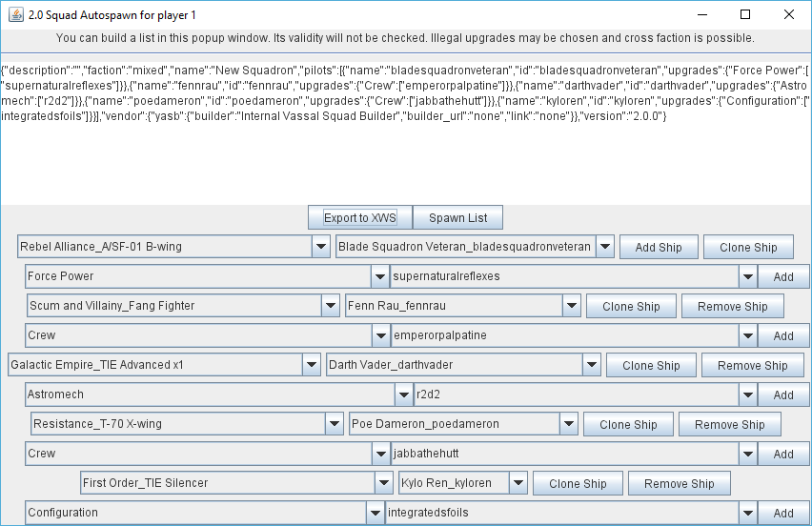
Task: Click the Export to XWS button
Action: [360, 217]
